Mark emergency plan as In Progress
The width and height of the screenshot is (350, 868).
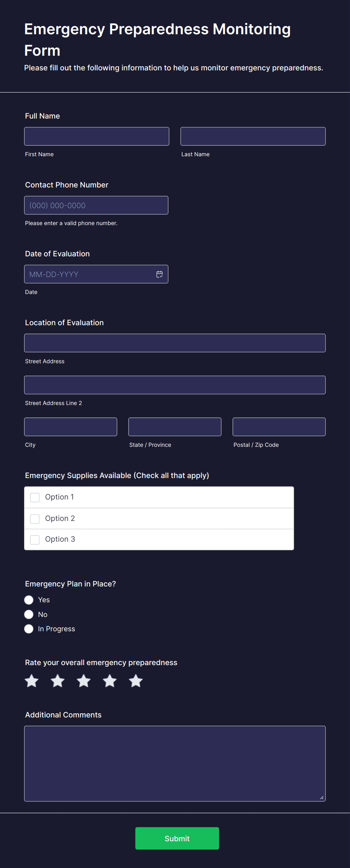(29, 629)
